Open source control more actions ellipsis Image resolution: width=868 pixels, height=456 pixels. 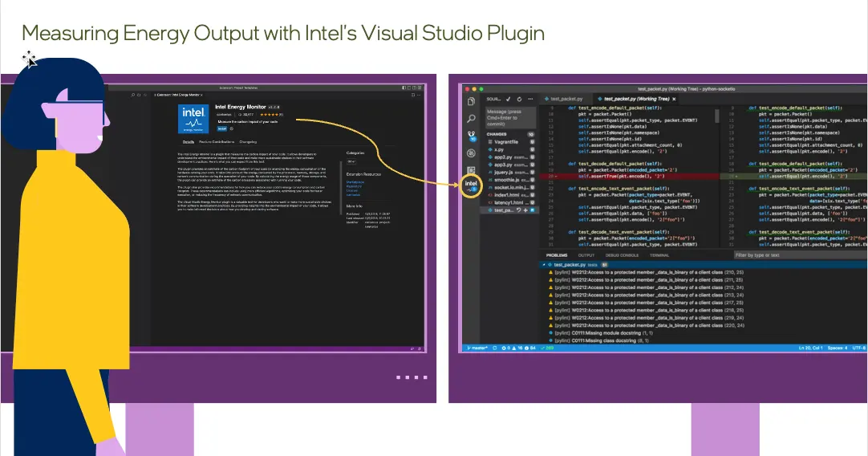[530, 100]
